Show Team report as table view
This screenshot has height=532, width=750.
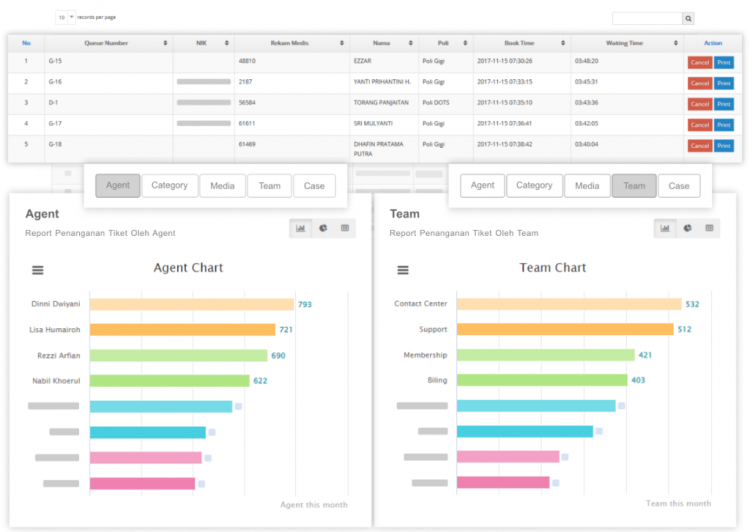click(x=710, y=228)
